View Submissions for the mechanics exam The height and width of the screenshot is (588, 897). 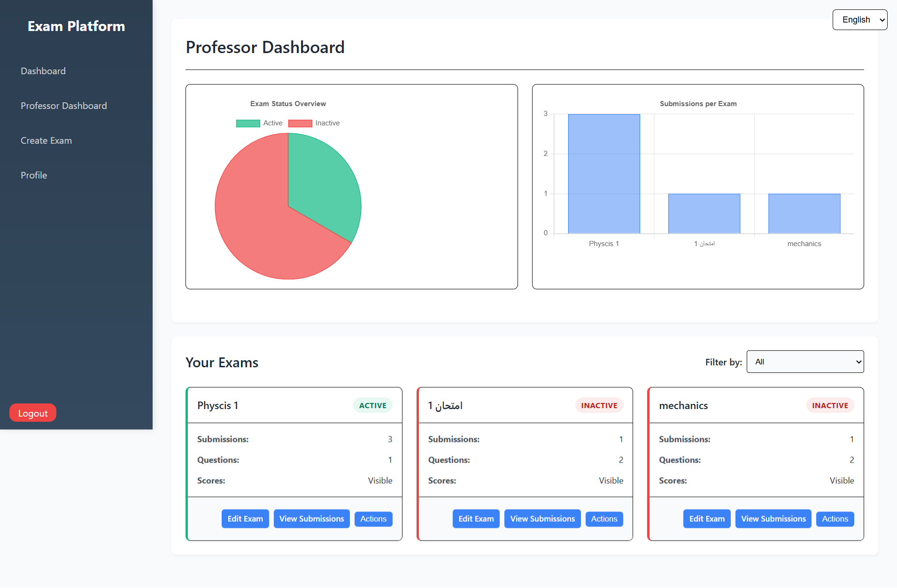click(x=773, y=518)
